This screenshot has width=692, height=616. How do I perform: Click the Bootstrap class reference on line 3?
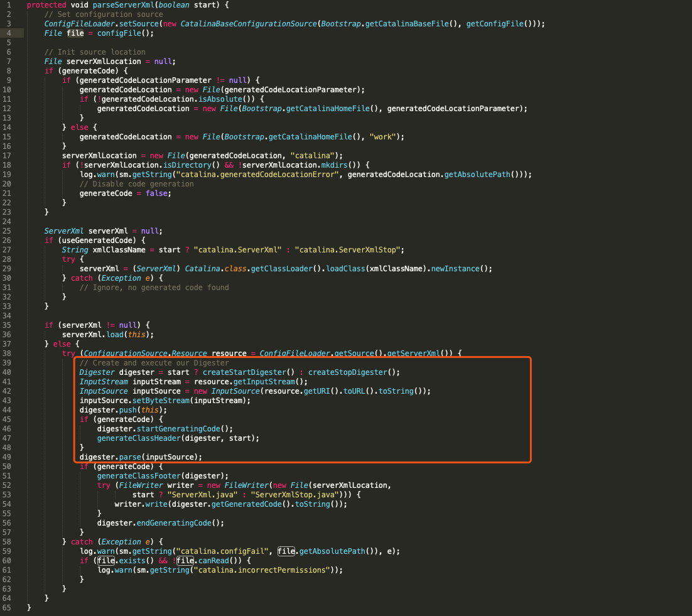click(342, 23)
